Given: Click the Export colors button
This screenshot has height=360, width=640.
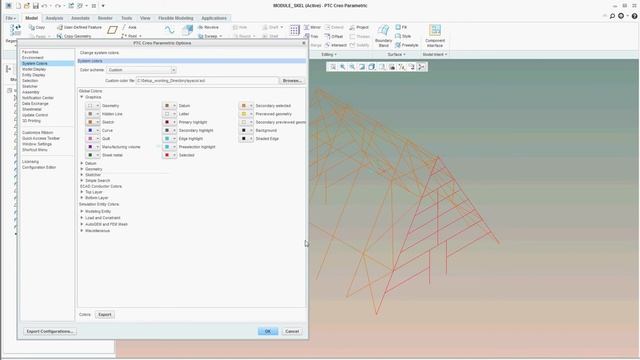Looking at the screenshot, I should [x=105, y=315].
